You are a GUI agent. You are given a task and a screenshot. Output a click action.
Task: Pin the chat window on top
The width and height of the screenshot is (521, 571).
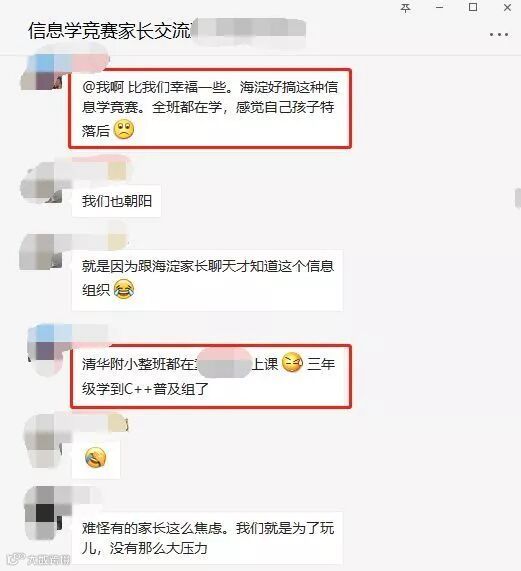tap(406, 8)
